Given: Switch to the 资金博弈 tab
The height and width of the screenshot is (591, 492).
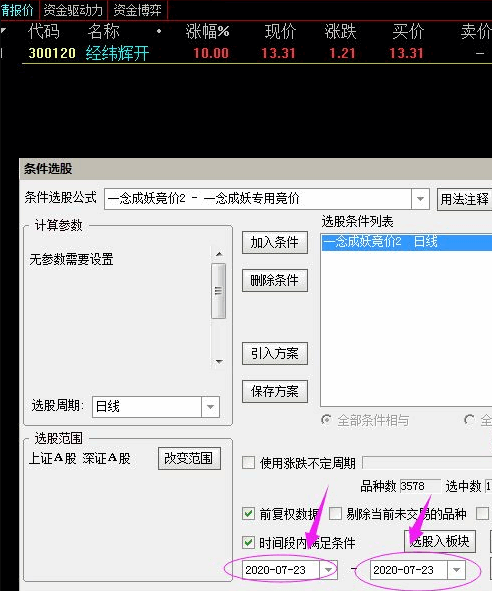Looking at the screenshot, I should tap(138, 10).
